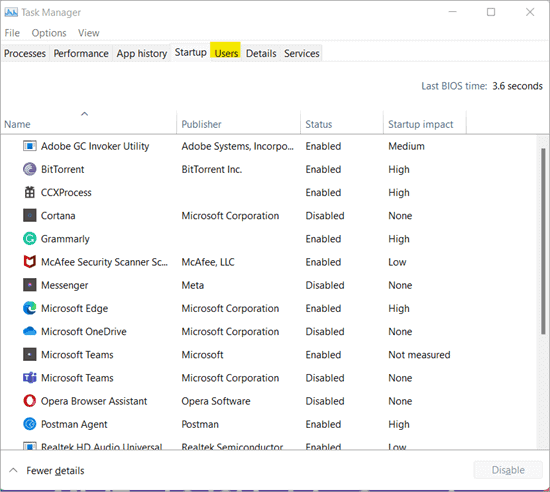Viewport: 550px width, 492px height.
Task: Click the Medium startup impact value
Action: (406, 146)
